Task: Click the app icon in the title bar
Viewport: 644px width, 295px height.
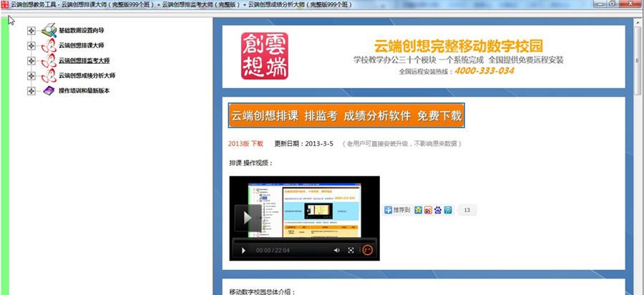Action: 4,4
